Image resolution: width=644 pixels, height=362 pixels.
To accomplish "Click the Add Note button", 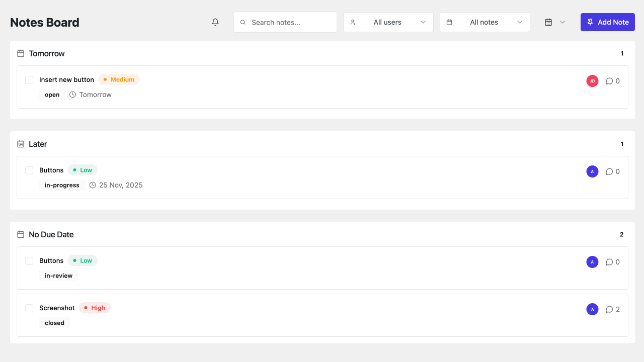I will coord(608,22).
